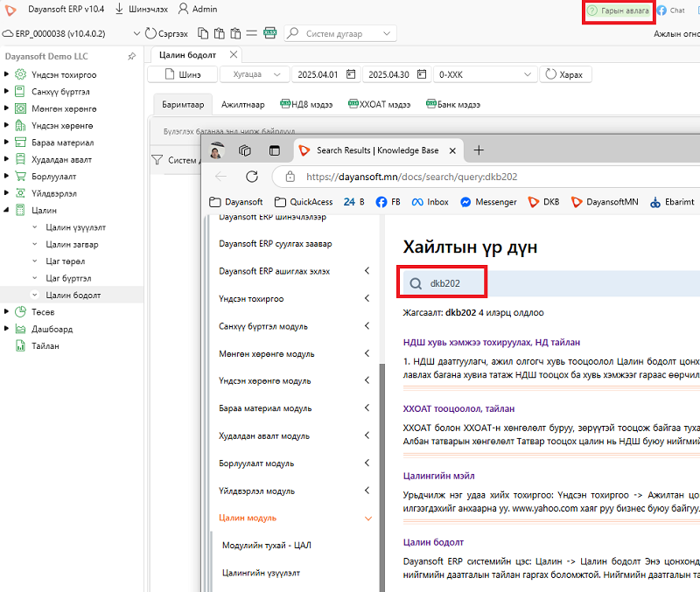Open Messenger bookmark
Screen dimensions: 700x592
click(x=488, y=202)
